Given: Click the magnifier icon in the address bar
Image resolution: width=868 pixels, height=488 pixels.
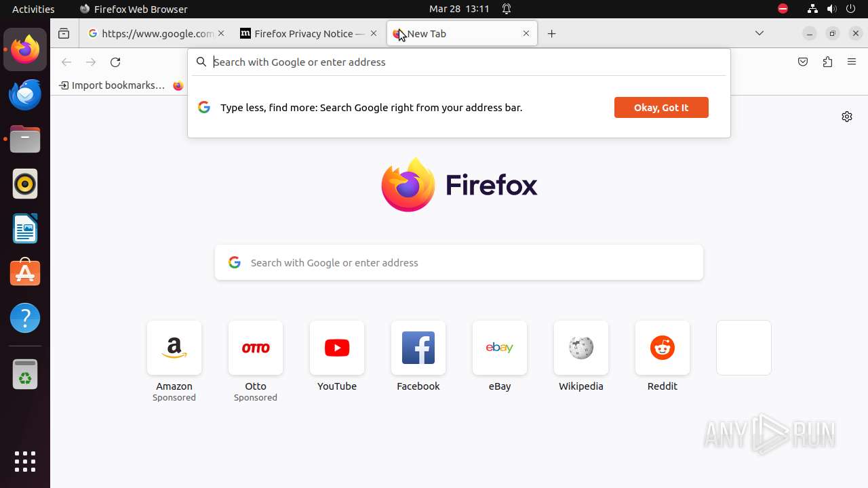Looking at the screenshot, I should (201, 62).
